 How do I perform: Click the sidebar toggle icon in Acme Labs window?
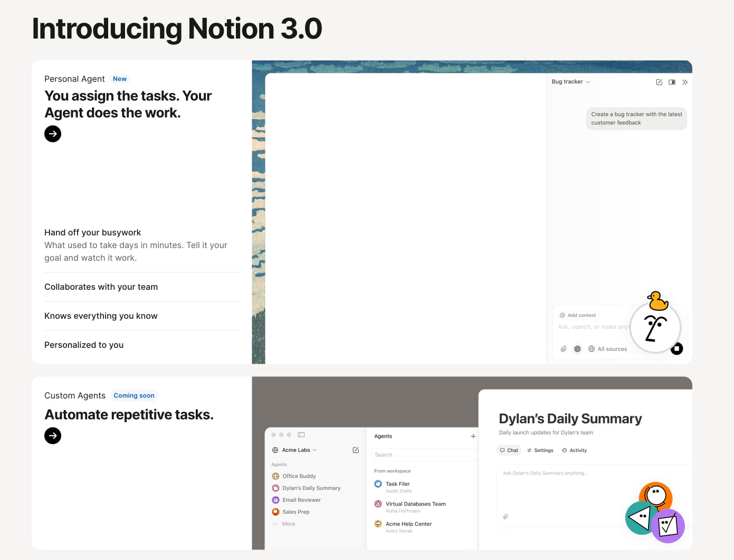point(301,434)
